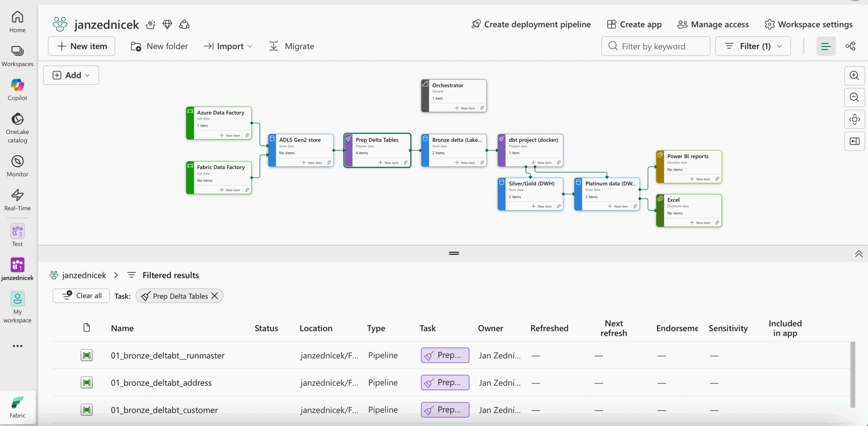The image size is (868, 426).
Task: Click Create deployment pipeline
Action: point(531,24)
